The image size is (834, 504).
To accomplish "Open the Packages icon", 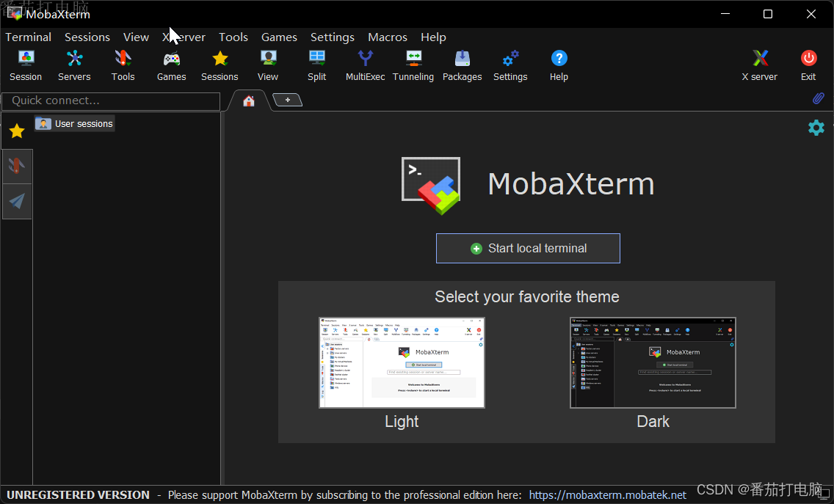I will (x=462, y=65).
